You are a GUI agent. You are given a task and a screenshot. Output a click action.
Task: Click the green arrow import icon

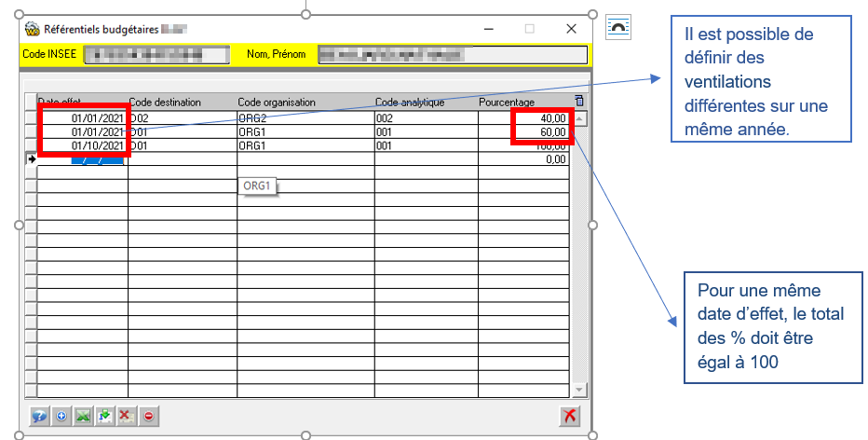105,416
